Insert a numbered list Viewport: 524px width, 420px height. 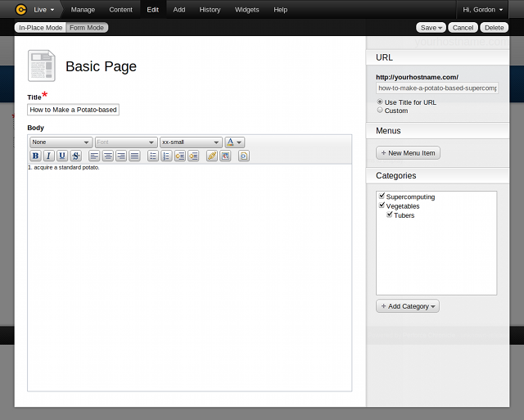(166, 156)
